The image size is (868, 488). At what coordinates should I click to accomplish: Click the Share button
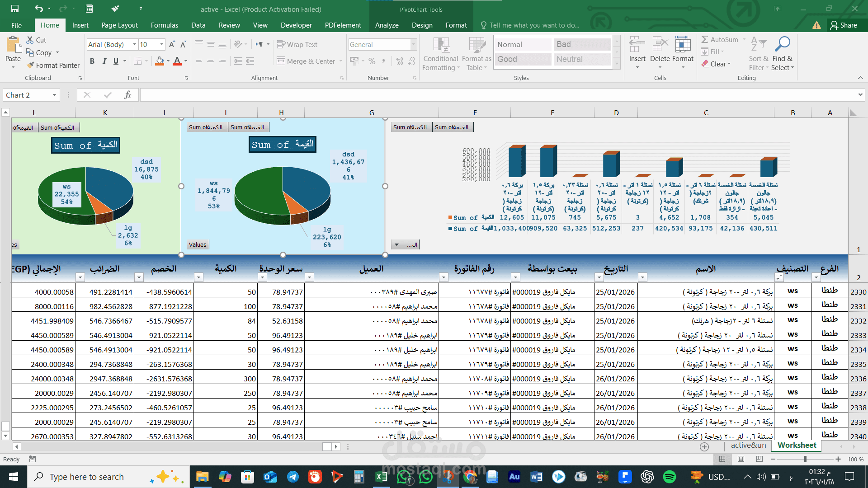(843, 25)
